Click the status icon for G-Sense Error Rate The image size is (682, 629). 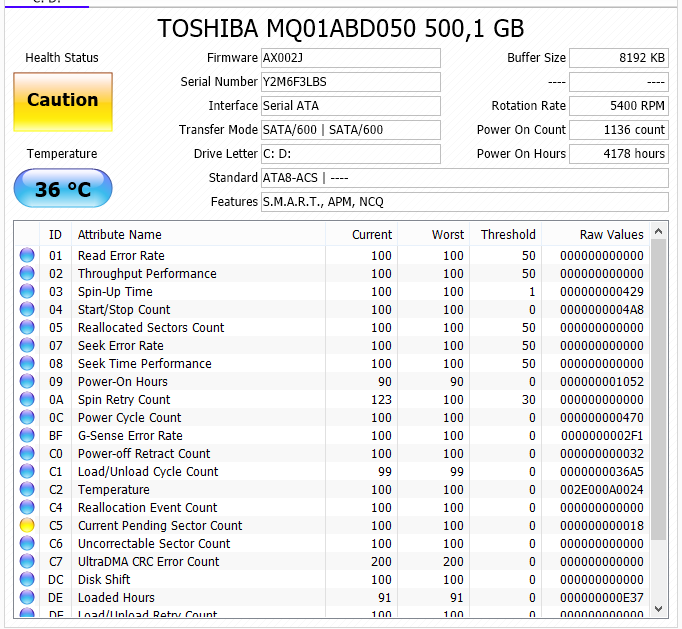click(x=27, y=435)
